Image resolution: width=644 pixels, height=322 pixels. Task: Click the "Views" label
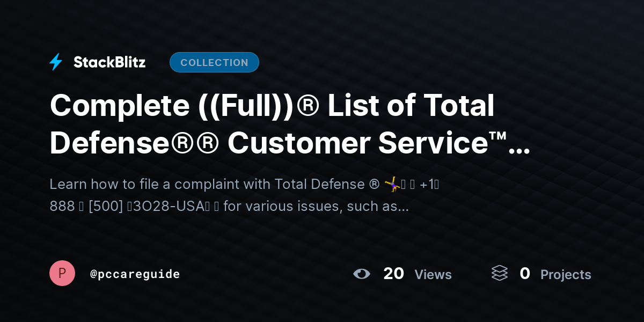point(433,275)
